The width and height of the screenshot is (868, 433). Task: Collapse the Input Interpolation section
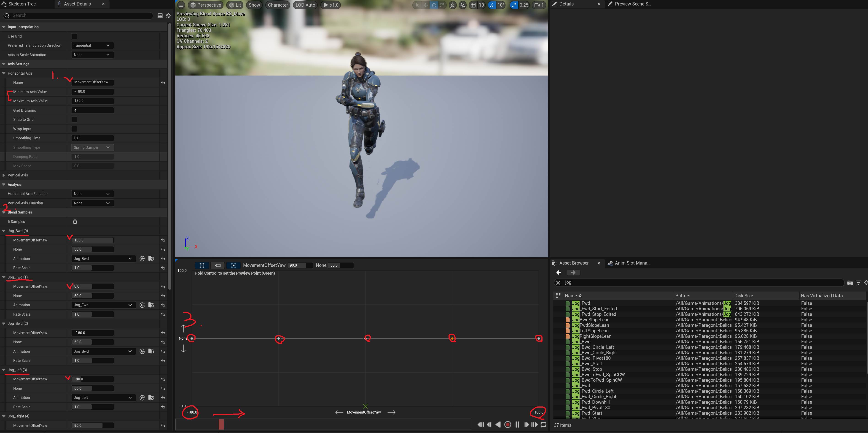[x=4, y=27]
